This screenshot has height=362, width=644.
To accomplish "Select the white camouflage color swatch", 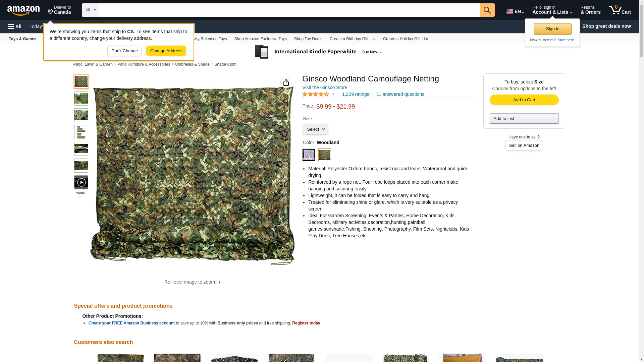I will 309,155.
